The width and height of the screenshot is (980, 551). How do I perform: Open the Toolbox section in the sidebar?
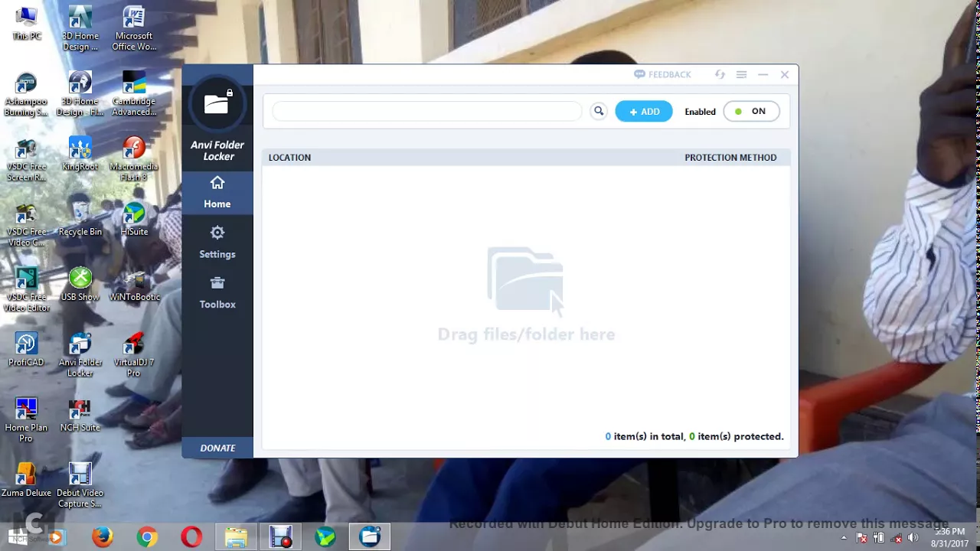click(x=217, y=292)
